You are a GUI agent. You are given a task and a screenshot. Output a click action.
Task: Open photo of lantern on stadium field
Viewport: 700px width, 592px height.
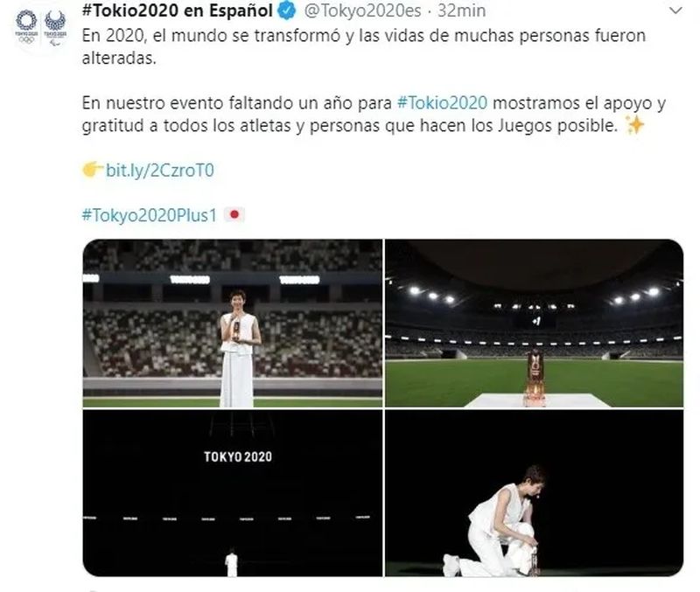point(534,324)
